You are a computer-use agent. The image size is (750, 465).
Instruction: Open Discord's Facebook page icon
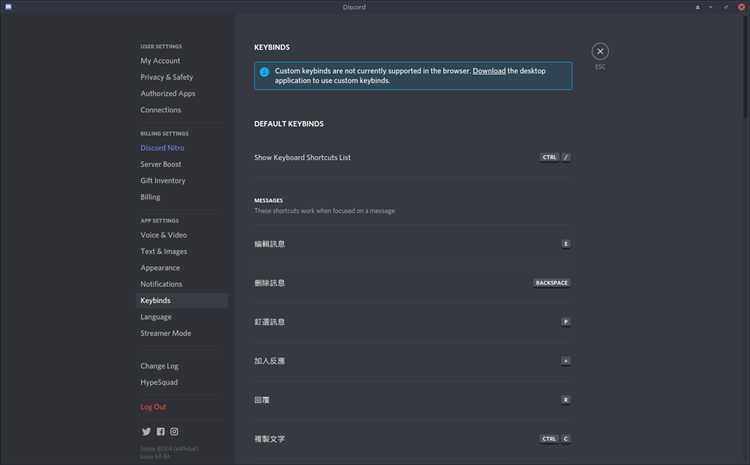click(x=161, y=432)
